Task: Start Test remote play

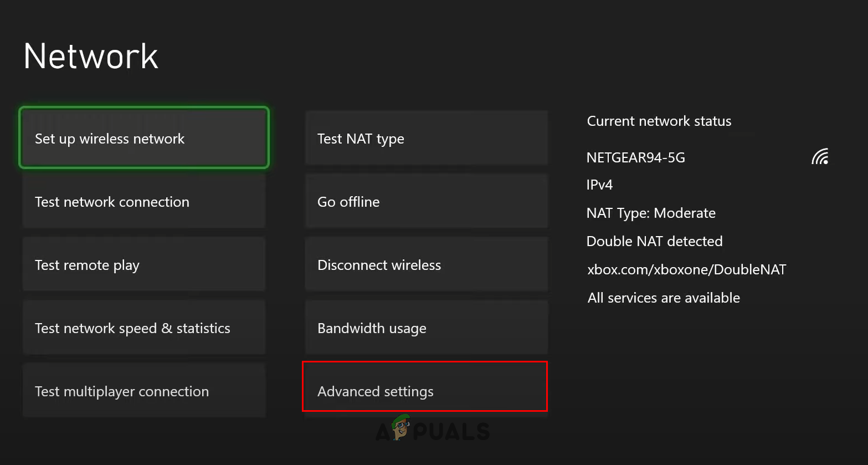Action: (x=144, y=264)
